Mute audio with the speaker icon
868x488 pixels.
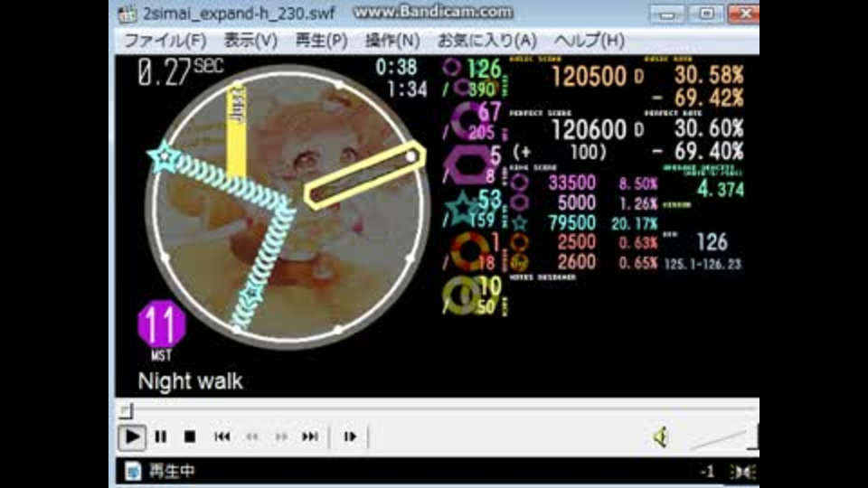660,437
